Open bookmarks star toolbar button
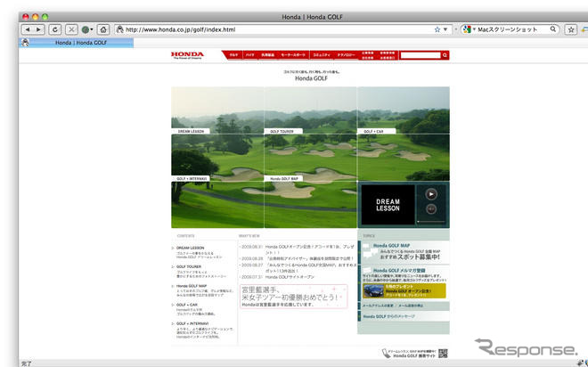This screenshot has height=367, width=588. 571,29
